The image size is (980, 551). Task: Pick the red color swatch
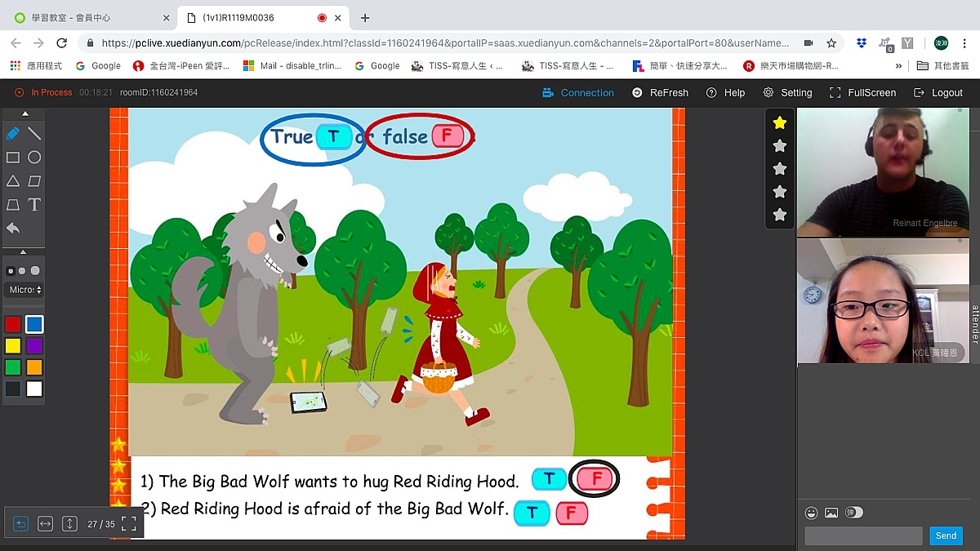(13, 325)
